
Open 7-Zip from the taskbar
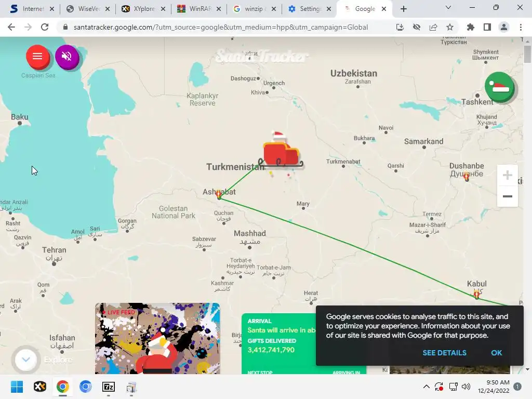tap(109, 387)
